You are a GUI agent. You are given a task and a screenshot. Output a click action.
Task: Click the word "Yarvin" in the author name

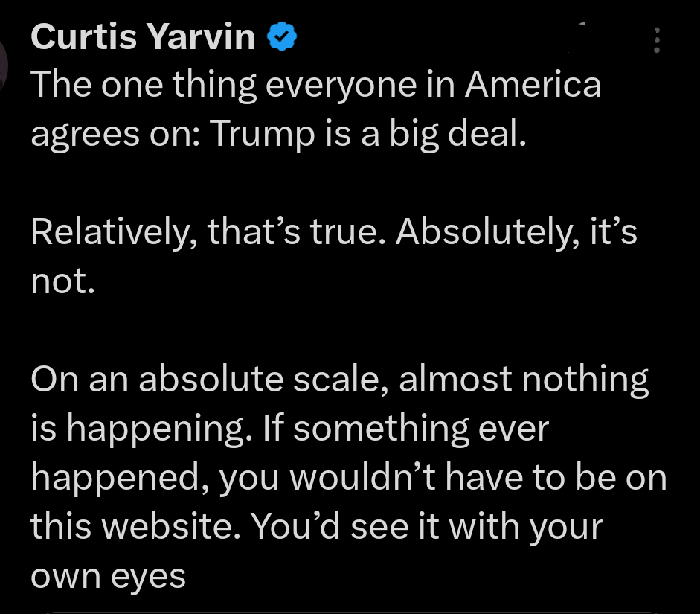[200, 36]
